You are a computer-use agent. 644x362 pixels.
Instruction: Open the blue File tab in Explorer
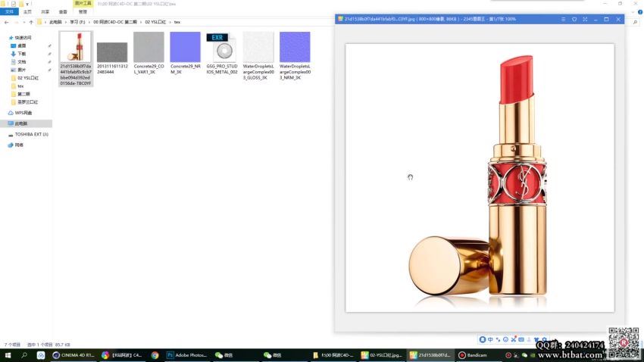point(9,12)
